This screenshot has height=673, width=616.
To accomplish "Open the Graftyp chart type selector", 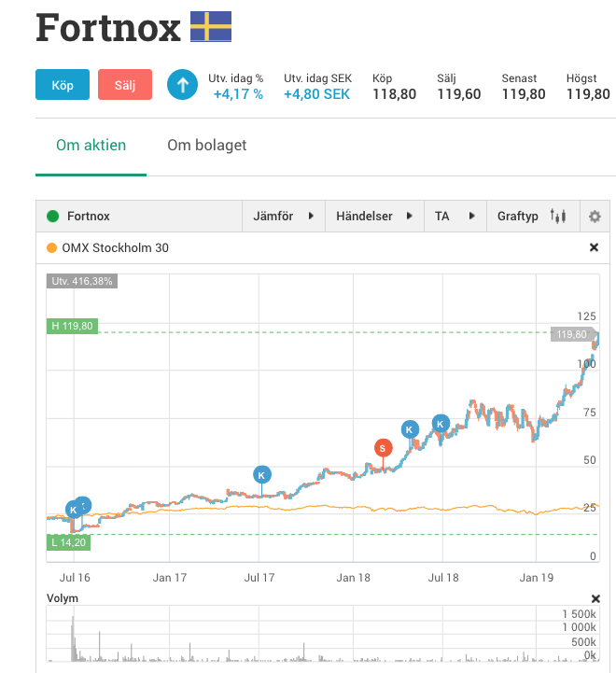I will [533, 216].
